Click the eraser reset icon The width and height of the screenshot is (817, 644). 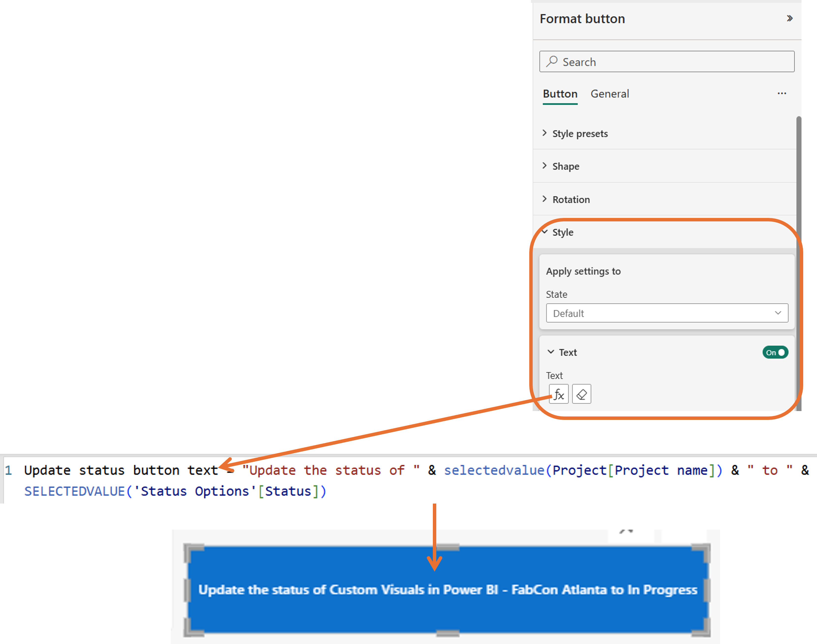pos(581,394)
